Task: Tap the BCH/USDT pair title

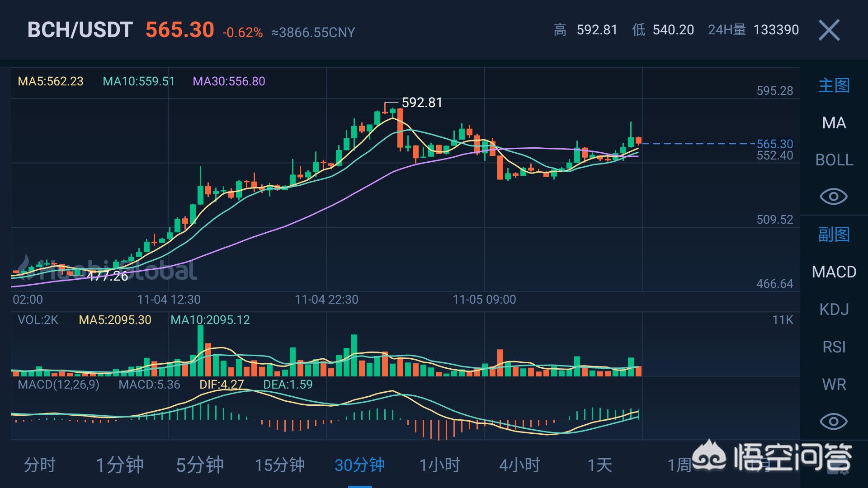Action: 80,30
